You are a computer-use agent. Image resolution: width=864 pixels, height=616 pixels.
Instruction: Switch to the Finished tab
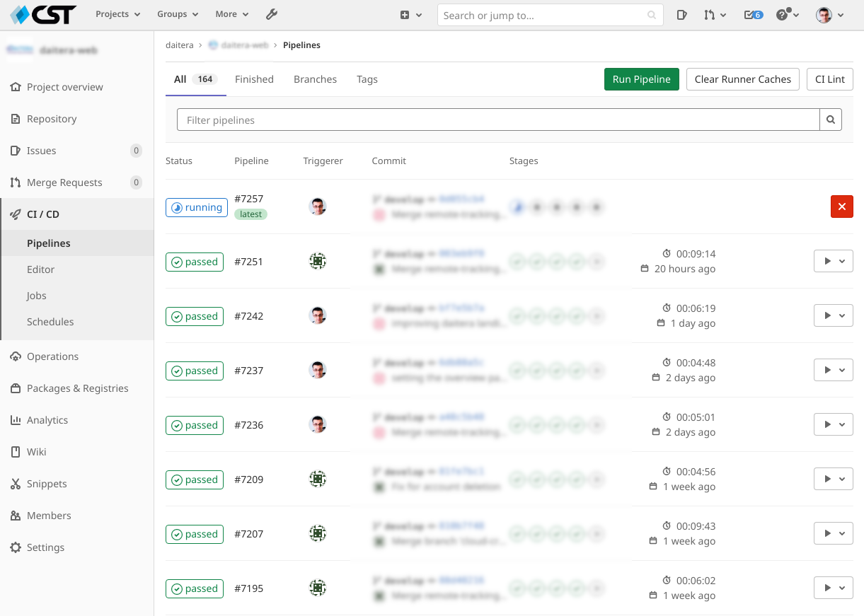254,79
